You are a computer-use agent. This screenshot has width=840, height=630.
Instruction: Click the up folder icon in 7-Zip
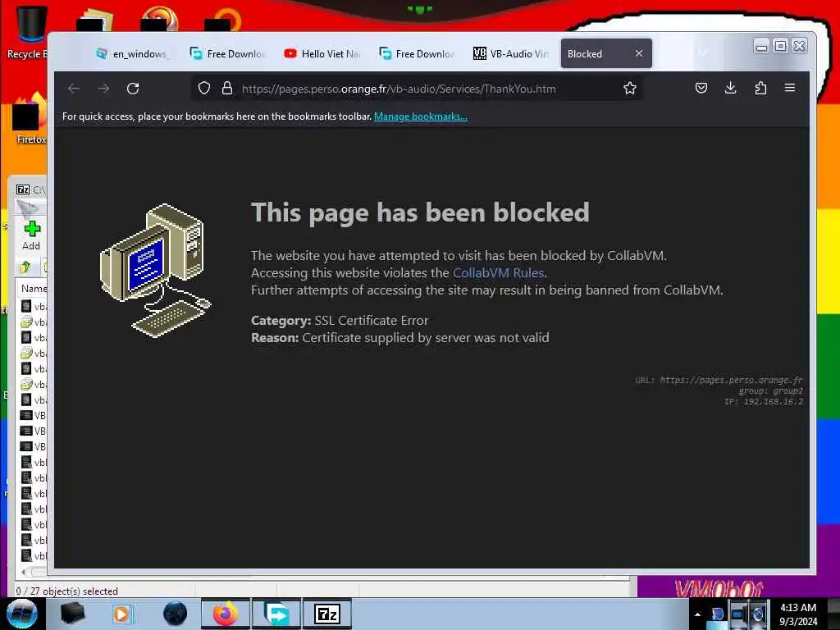click(25, 267)
